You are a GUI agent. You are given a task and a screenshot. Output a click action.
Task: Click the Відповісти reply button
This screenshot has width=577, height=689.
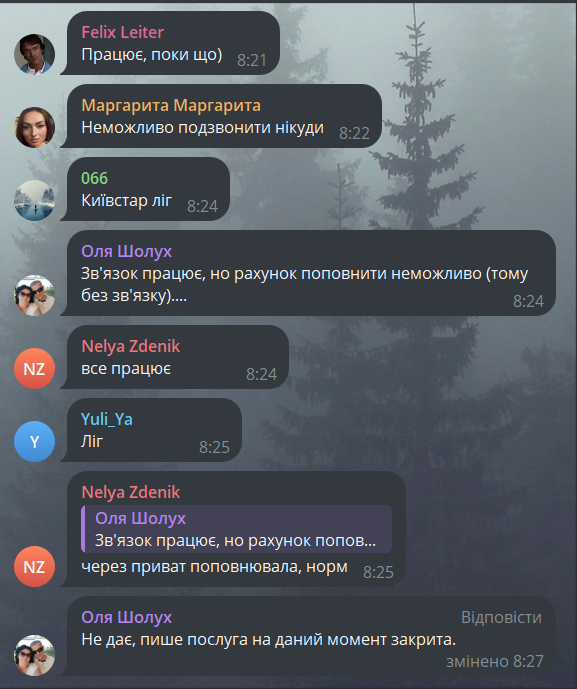(501, 617)
